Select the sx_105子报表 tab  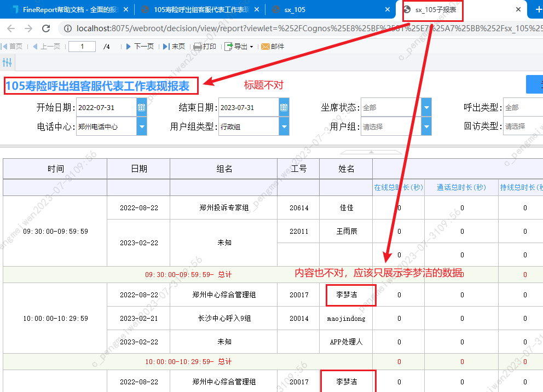pos(436,10)
